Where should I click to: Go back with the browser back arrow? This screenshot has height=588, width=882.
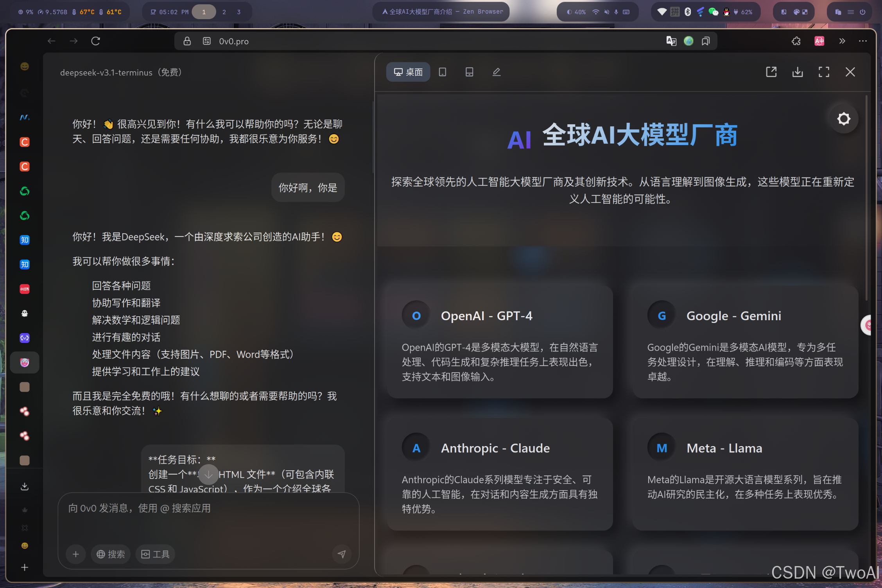pyautogui.click(x=51, y=41)
